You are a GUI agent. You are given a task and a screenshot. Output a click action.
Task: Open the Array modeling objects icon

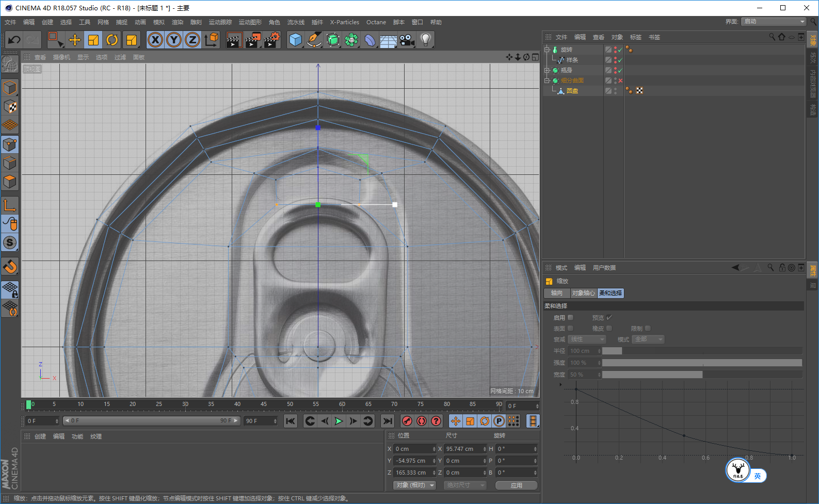[x=351, y=40]
